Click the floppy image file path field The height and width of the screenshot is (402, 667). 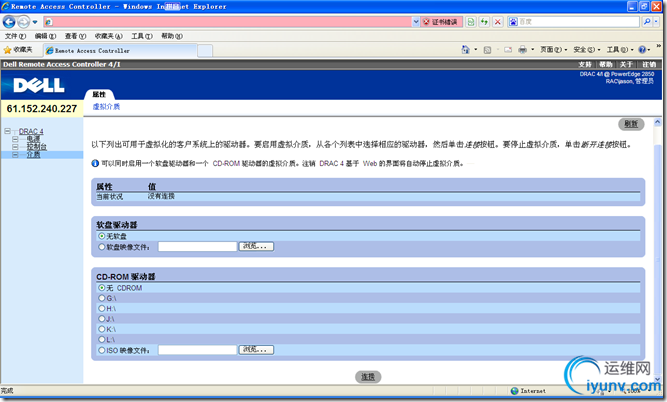pyautogui.click(x=197, y=246)
